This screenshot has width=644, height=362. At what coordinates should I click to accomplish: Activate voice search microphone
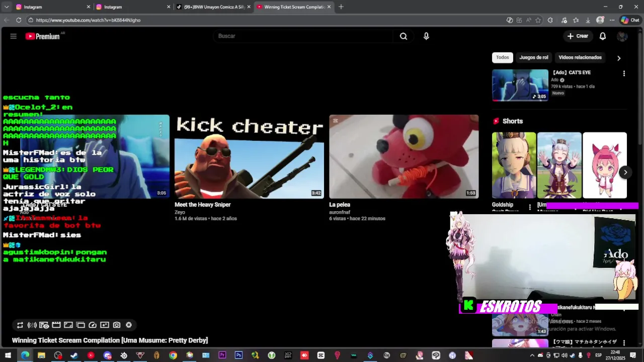(x=426, y=36)
